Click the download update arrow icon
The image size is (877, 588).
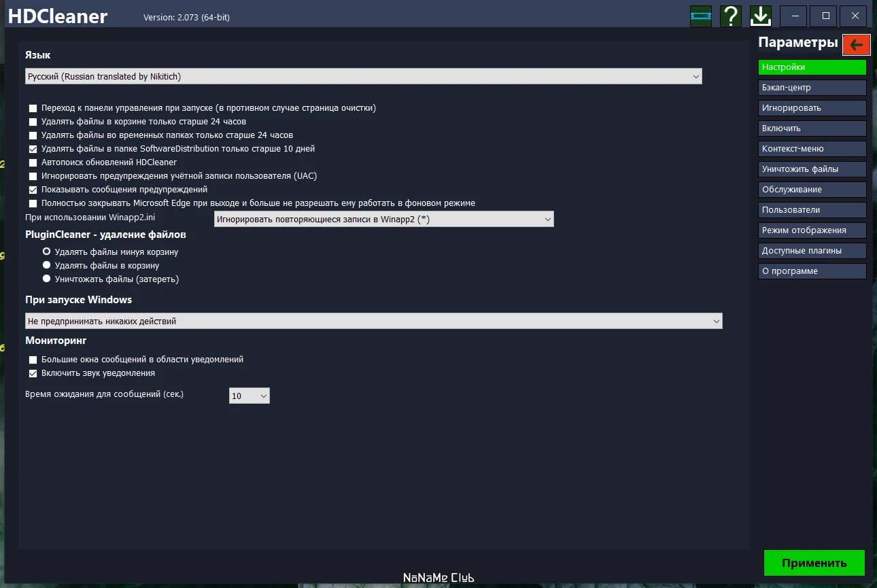pos(760,16)
